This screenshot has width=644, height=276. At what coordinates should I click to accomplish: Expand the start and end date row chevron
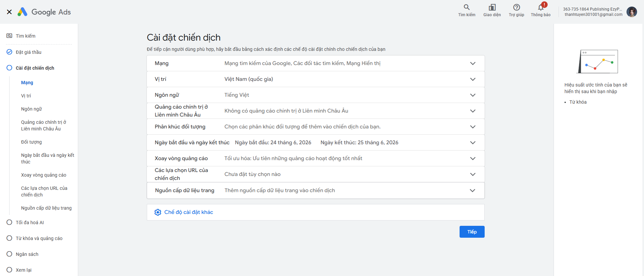click(473, 143)
